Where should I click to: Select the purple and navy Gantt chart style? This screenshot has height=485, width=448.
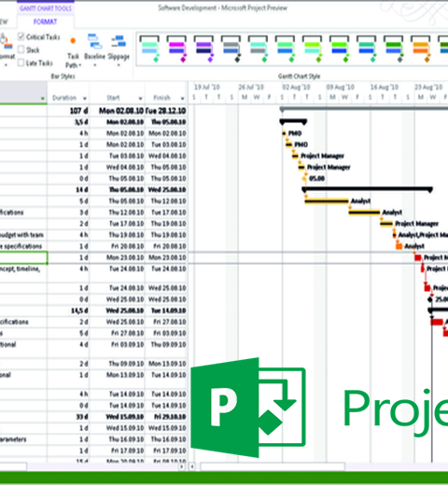tap(203, 48)
